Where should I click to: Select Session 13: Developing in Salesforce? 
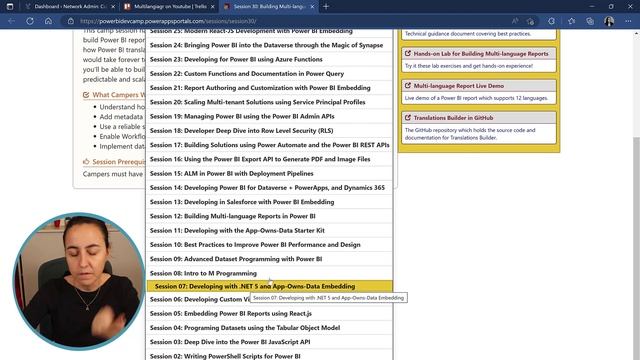click(269, 202)
